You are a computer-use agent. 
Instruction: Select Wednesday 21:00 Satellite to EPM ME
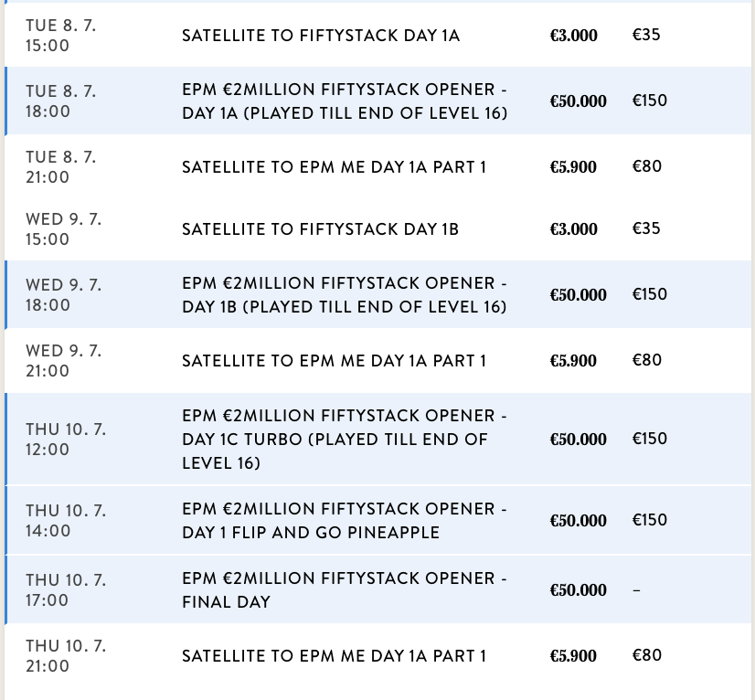pos(334,361)
